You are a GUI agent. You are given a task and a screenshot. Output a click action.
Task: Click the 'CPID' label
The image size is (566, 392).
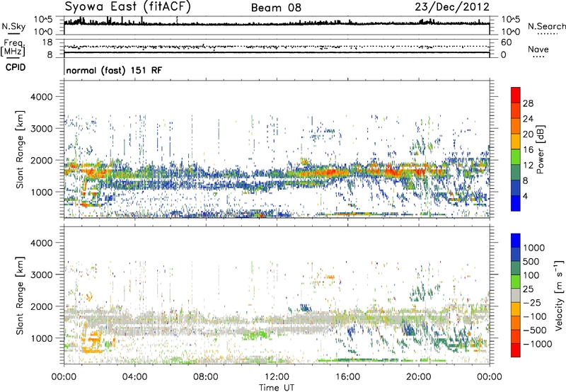coord(16,67)
